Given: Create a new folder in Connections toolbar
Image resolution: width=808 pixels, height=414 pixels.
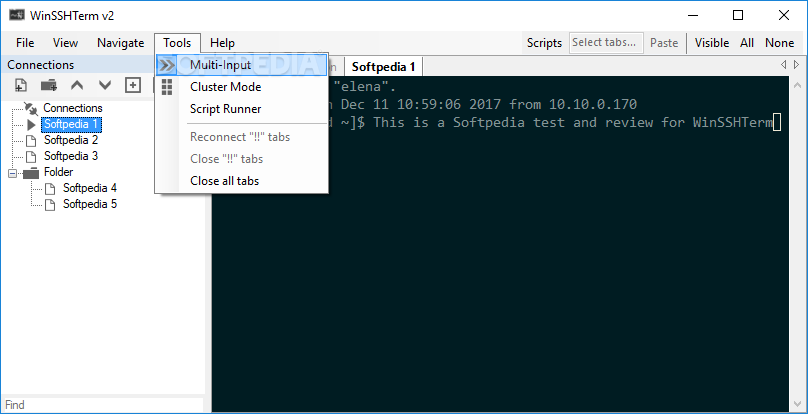Looking at the screenshot, I should pyautogui.click(x=49, y=85).
